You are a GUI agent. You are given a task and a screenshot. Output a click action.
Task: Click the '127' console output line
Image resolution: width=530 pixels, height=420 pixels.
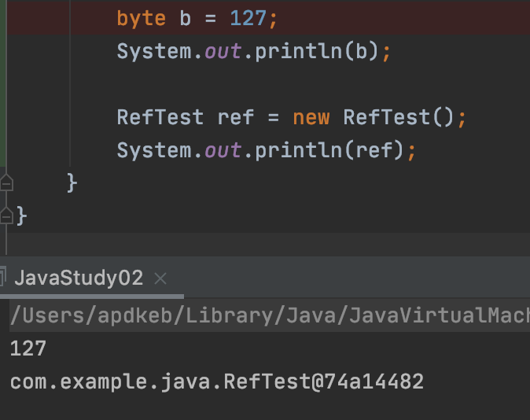coord(28,348)
